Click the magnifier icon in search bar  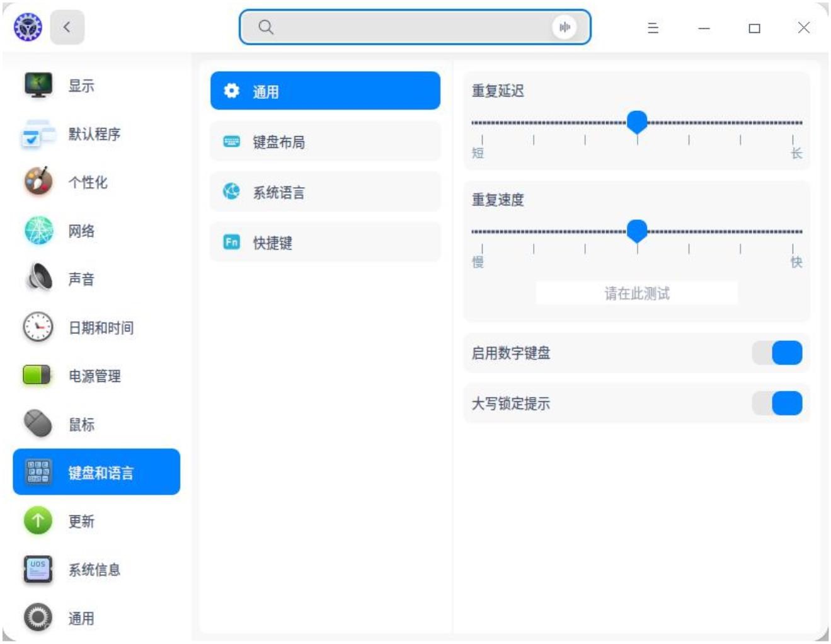266,27
